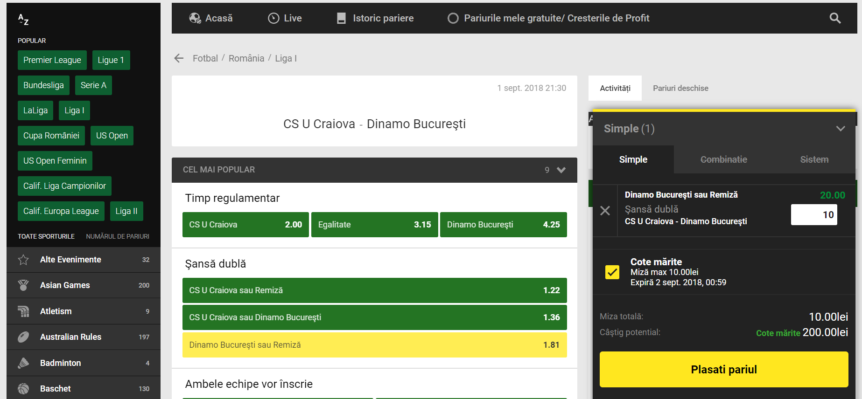Select the Simple betslip tab
Screen dimensions: 862x399
tap(633, 159)
